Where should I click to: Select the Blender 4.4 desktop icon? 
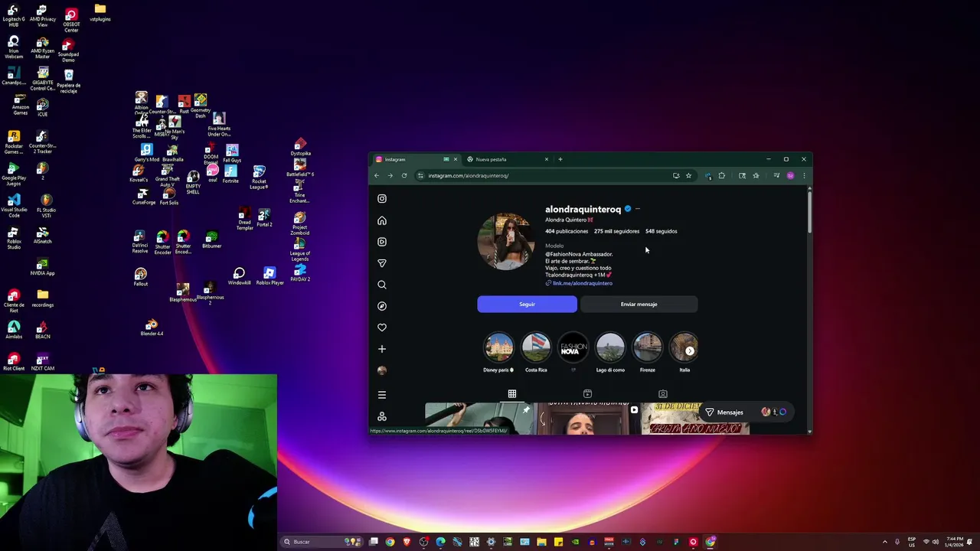[x=152, y=328]
